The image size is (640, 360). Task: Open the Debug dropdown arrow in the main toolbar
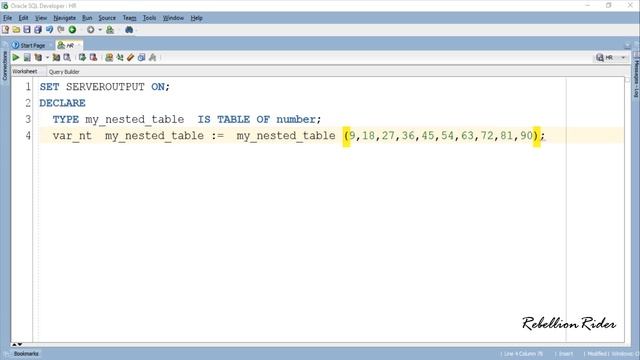click(x=100, y=30)
